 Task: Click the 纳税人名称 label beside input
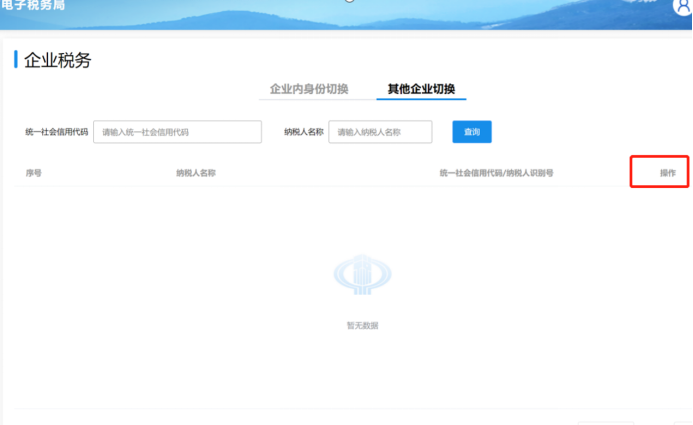(304, 132)
